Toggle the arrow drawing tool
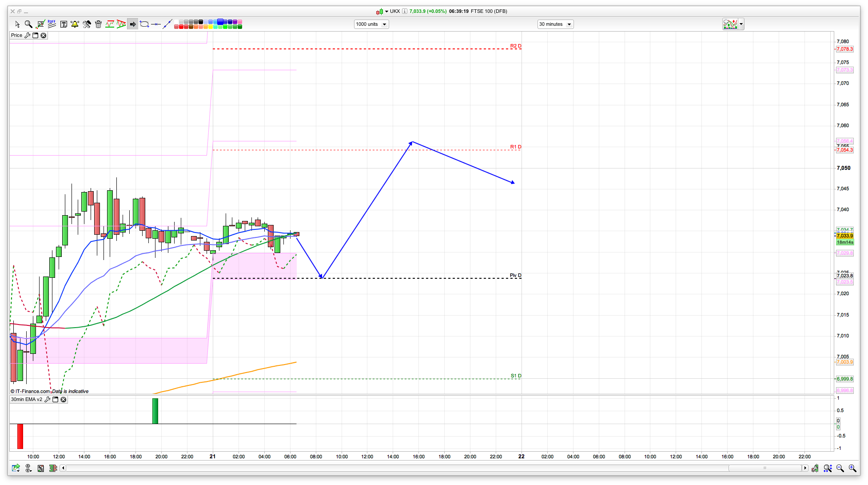Viewport: 868px width, 485px height. click(132, 24)
